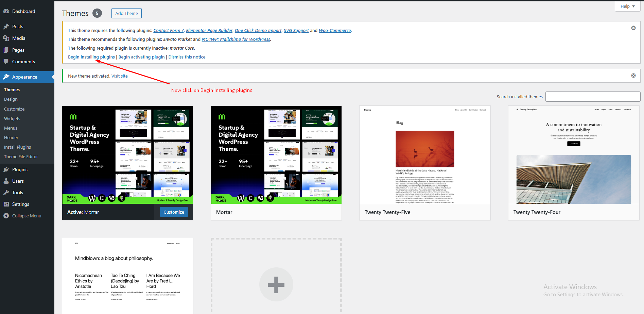Open the Plugins menu label
This screenshot has width=644, height=314.
pos(20,169)
